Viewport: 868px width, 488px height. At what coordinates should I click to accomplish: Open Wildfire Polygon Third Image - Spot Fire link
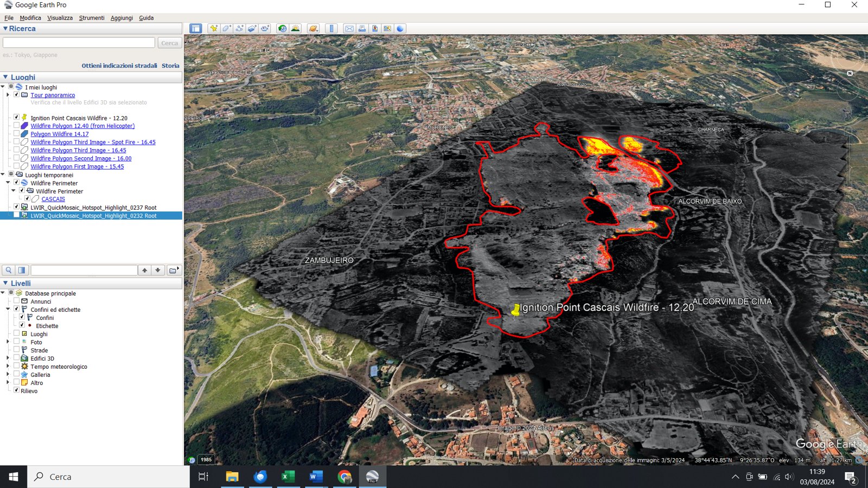point(93,142)
